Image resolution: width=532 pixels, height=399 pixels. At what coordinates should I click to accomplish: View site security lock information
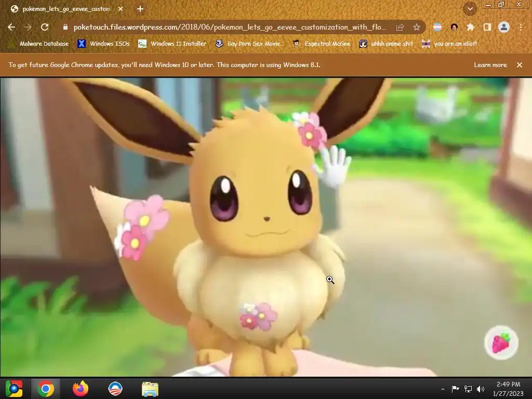(65, 27)
